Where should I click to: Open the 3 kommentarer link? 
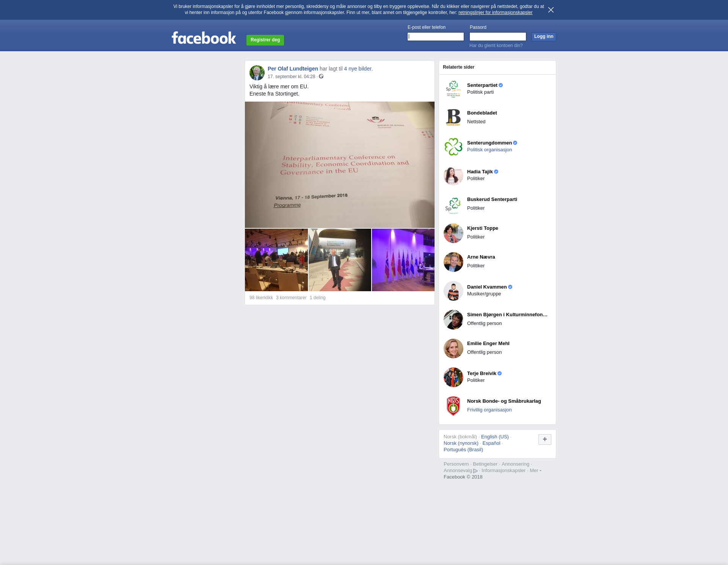pos(291,298)
